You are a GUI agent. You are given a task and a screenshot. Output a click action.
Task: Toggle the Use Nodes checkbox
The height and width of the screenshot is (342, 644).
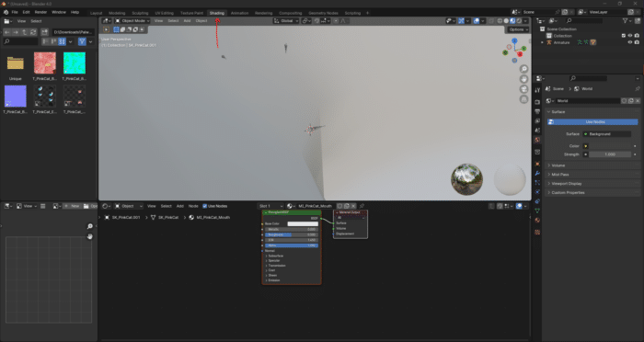(x=204, y=206)
